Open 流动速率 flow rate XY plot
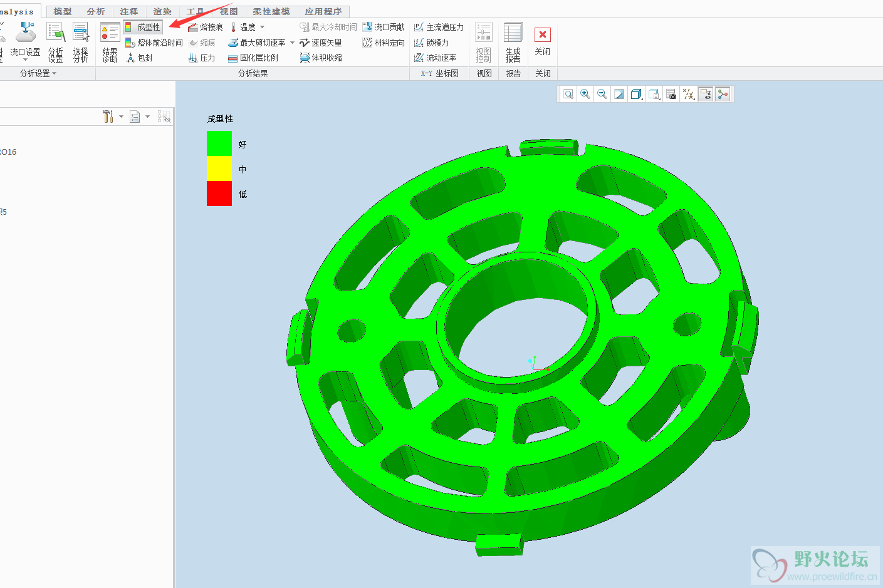Viewport: 883px width, 588px height. [x=435, y=58]
